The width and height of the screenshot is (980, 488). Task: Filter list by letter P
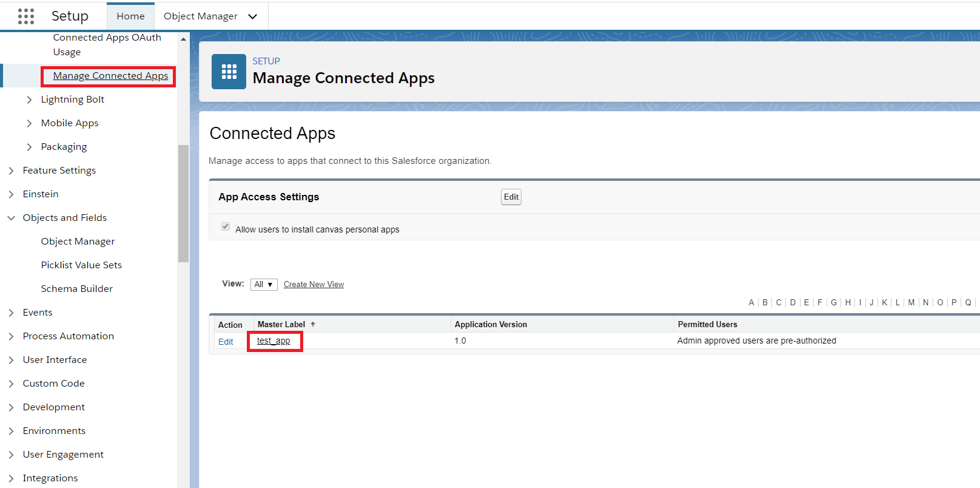[x=954, y=302]
